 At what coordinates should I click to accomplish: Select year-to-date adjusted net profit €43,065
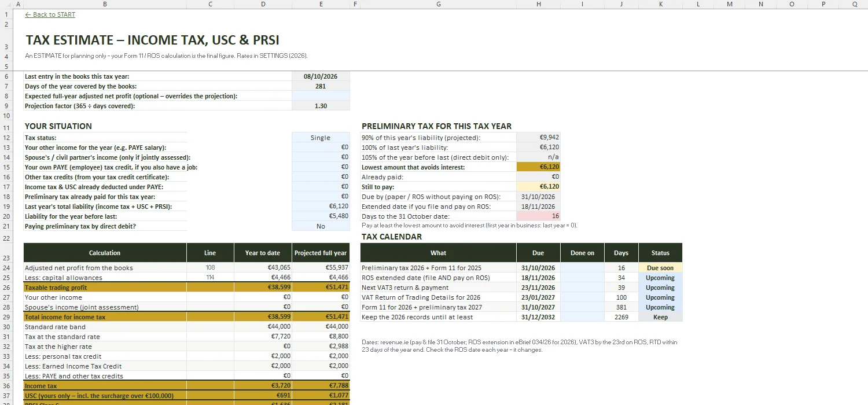coord(263,268)
